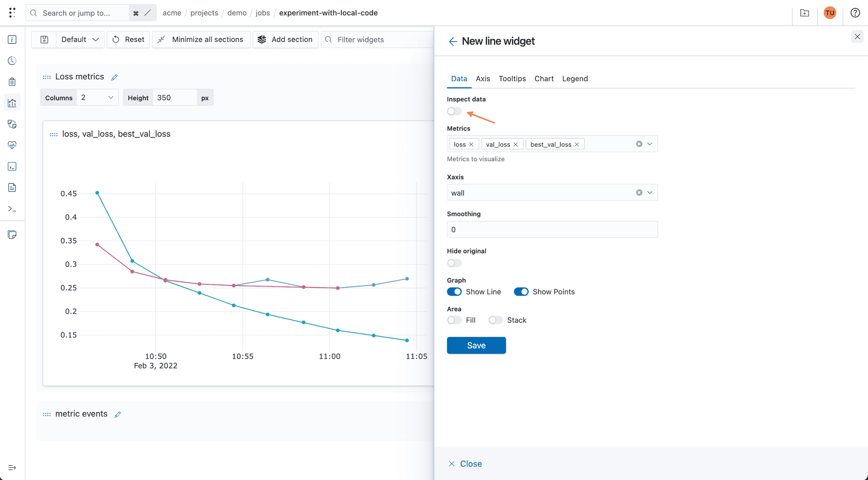Expand the Metrics selection dropdown

[x=650, y=144]
